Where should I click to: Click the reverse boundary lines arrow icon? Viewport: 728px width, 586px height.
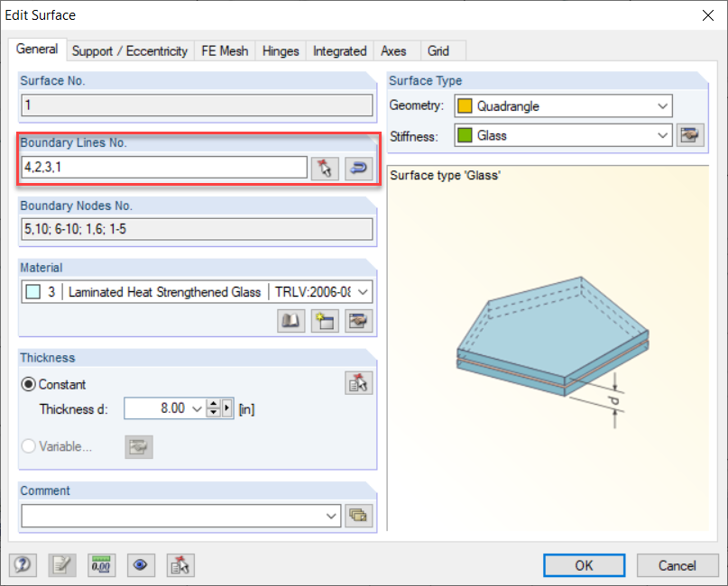pos(359,168)
